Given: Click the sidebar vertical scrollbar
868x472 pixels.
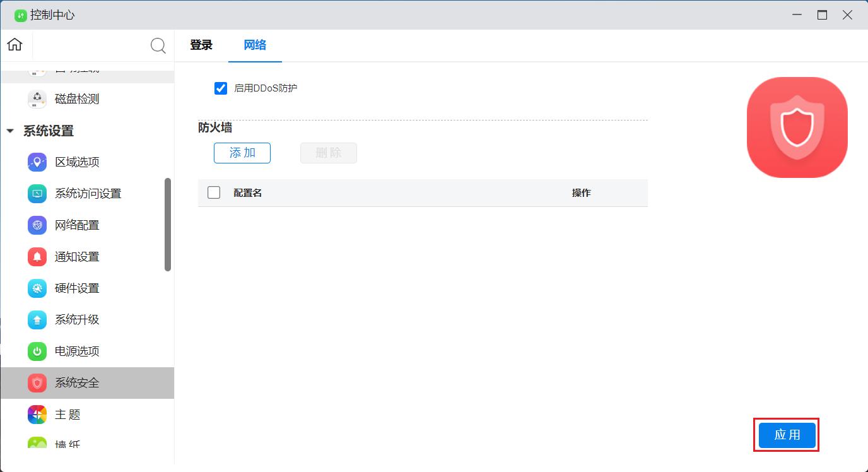Looking at the screenshot, I should (x=168, y=225).
